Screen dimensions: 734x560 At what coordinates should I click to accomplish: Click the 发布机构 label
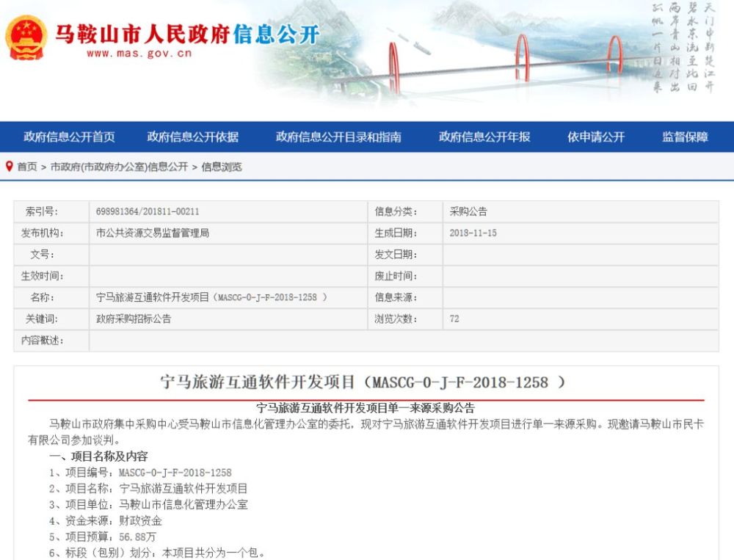point(42,233)
